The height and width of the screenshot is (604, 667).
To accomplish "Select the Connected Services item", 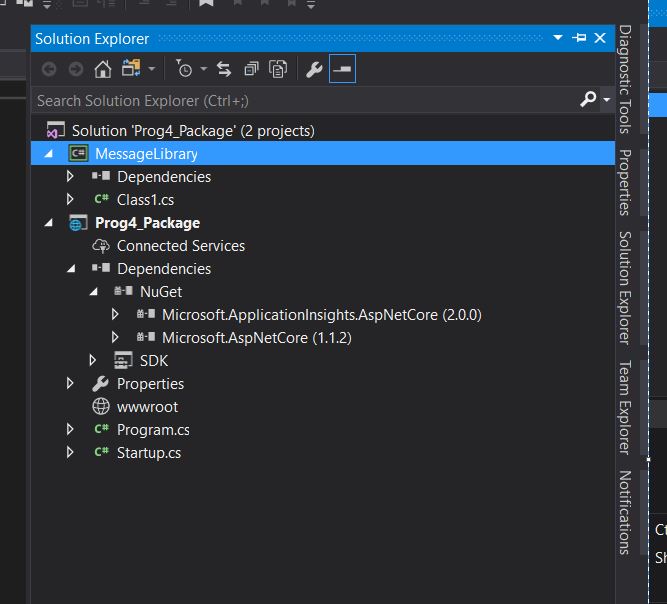I will pos(180,246).
